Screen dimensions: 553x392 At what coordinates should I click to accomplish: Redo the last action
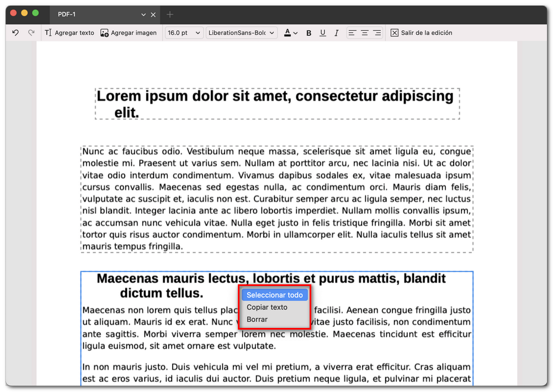point(31,33)
